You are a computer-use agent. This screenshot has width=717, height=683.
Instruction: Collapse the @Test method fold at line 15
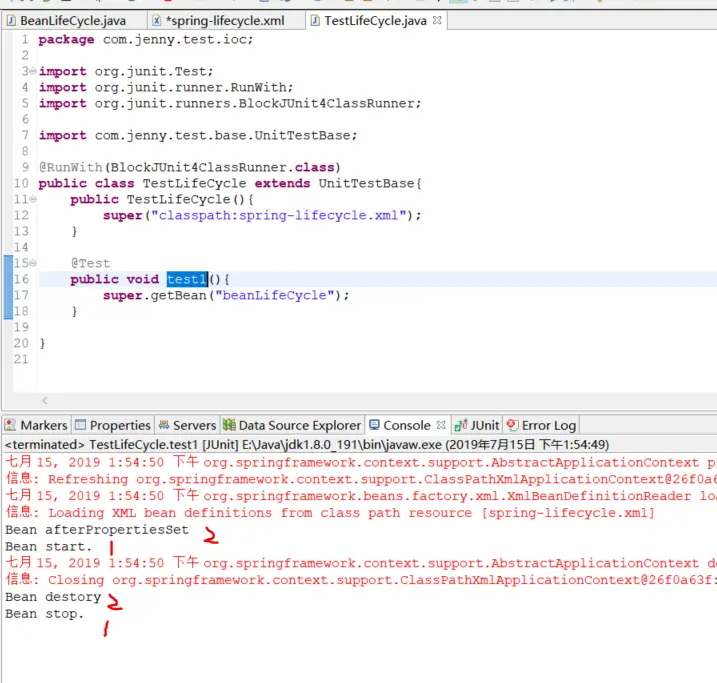[33, 263]
